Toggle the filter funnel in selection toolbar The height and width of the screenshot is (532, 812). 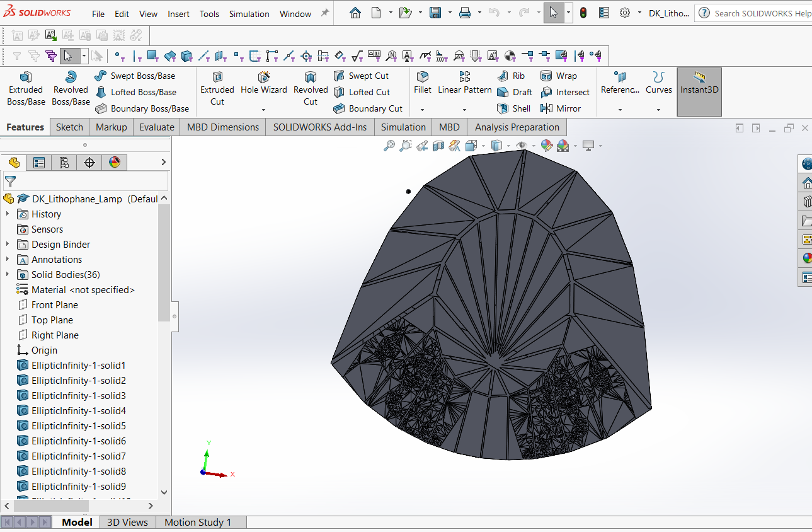coord(17,56)
